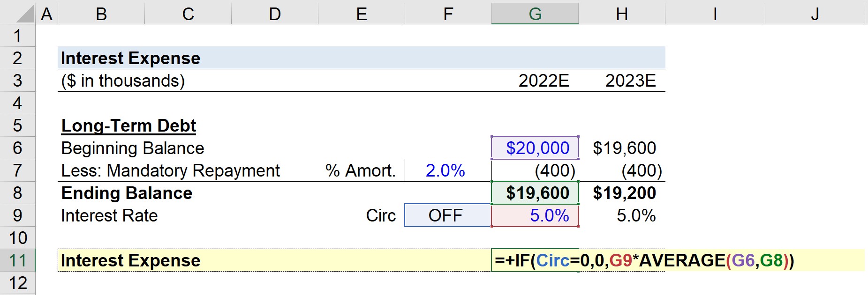Viewport: 868px width, 295px height.
Task: Click the ($ in thousands) cell
Action: 123,81
